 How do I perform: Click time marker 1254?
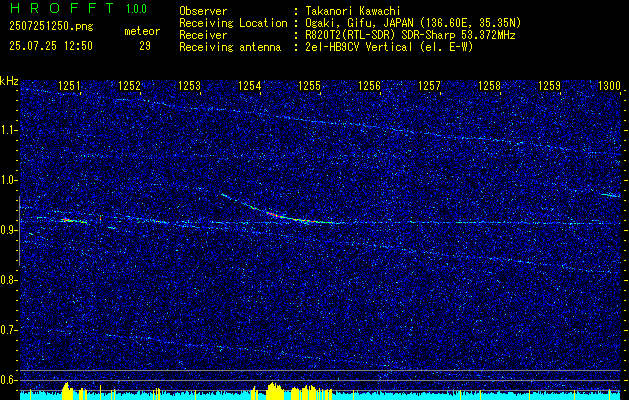(250, 86)
